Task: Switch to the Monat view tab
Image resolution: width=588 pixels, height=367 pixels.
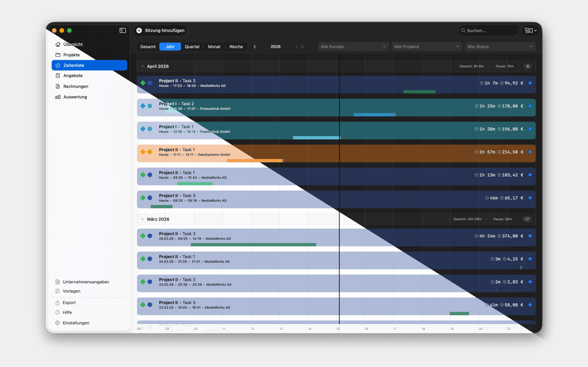Action: (x=214, y=46)
